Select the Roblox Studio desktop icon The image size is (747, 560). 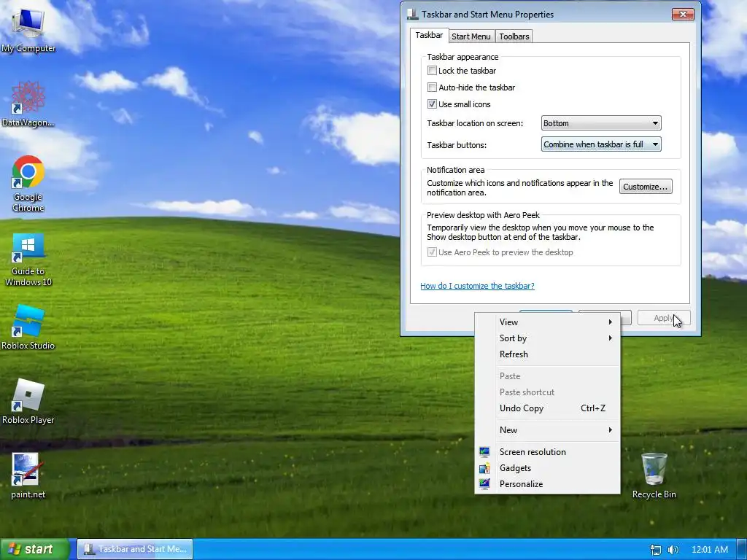coord(28,327)
